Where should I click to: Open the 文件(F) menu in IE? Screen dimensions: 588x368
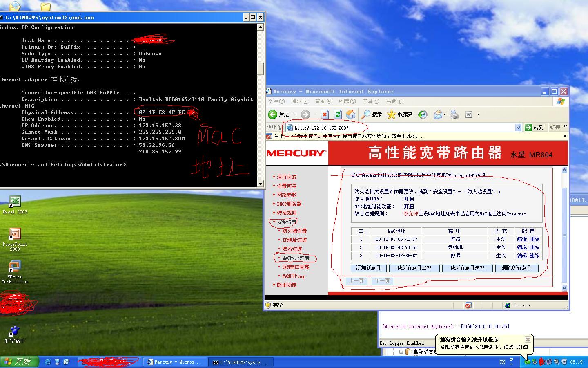tap(276, 101)
